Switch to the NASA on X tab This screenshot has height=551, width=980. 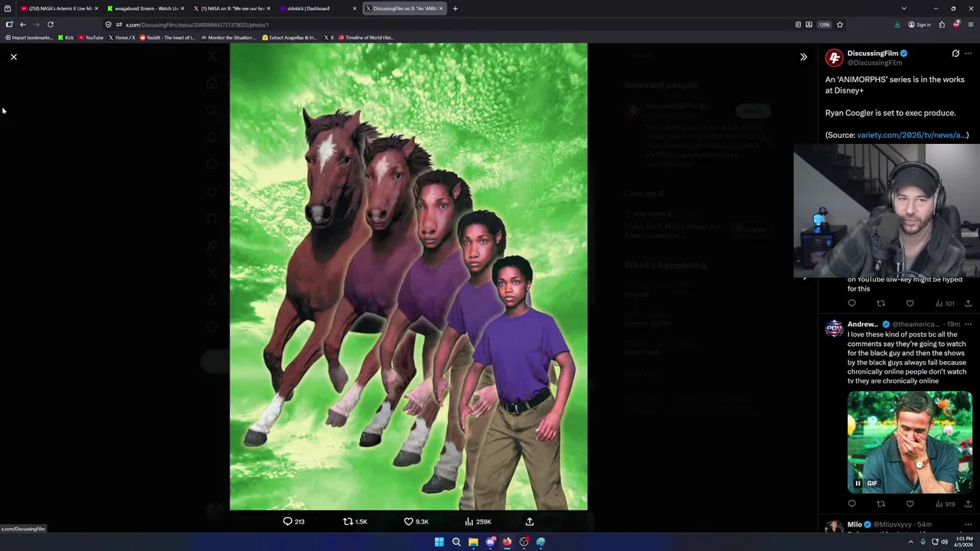[x=231, y=8]
